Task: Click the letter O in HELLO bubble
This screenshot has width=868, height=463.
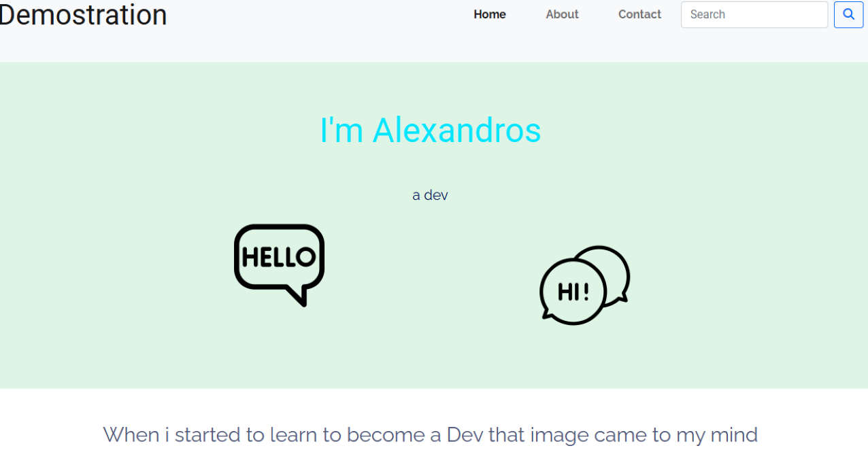Action: point(305,257)
